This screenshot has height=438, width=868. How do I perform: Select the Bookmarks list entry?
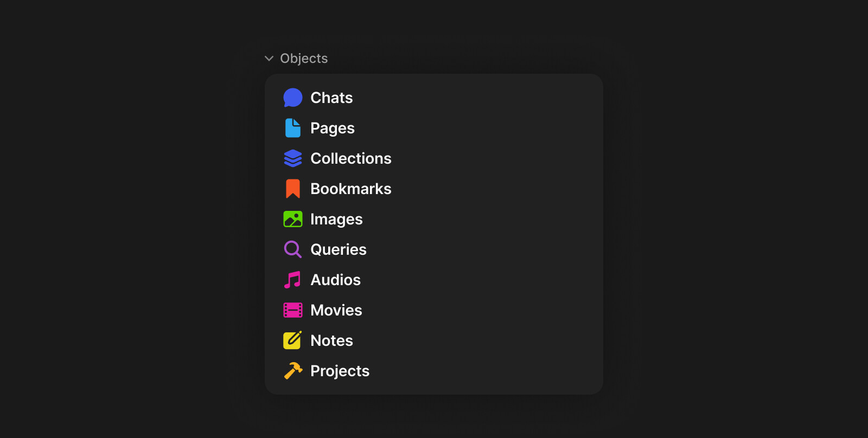351,189
